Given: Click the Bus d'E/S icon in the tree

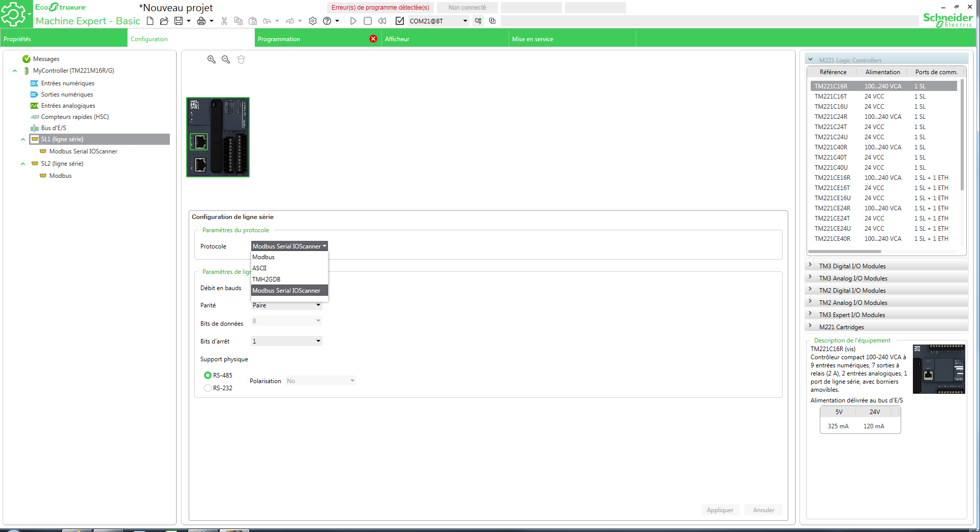Looking at the screenshot, I should pos(34,128).
